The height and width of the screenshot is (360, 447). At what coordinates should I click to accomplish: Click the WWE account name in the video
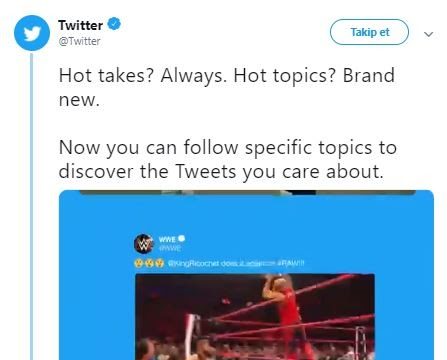[167, 239]
